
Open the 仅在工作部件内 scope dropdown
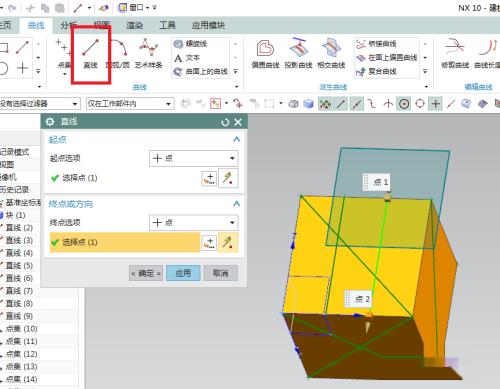point(130,104)
